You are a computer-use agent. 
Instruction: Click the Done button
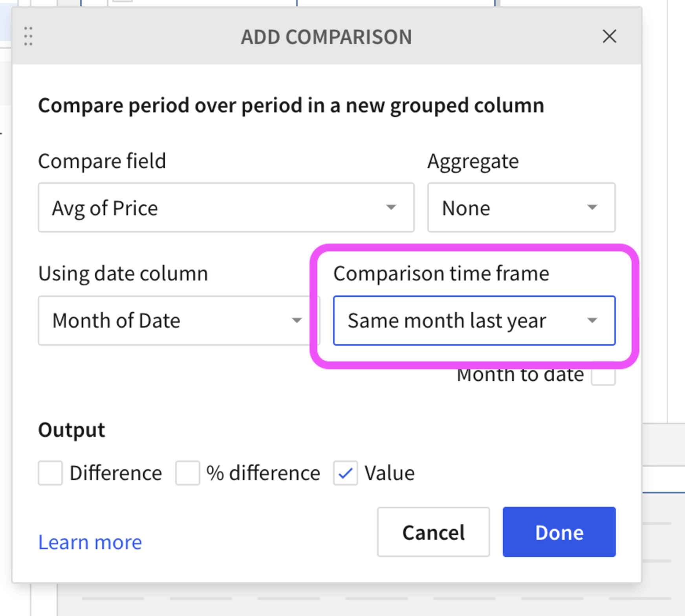(559, 532)
